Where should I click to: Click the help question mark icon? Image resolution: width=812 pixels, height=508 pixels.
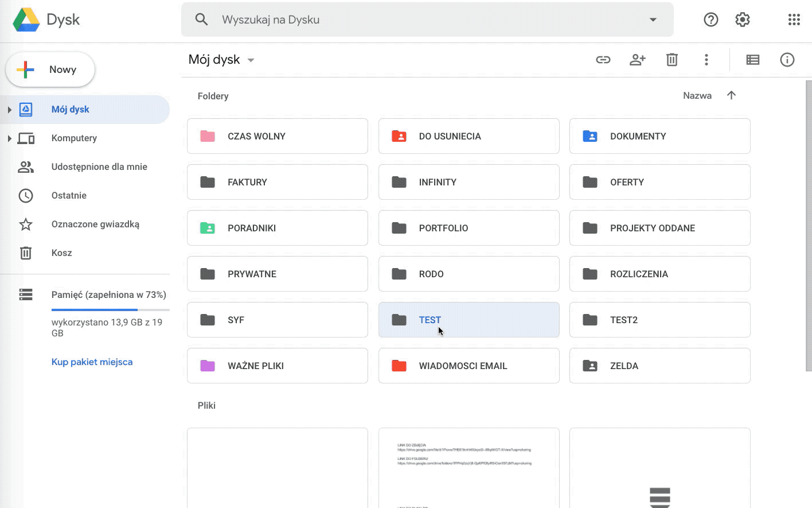point(710,20)
